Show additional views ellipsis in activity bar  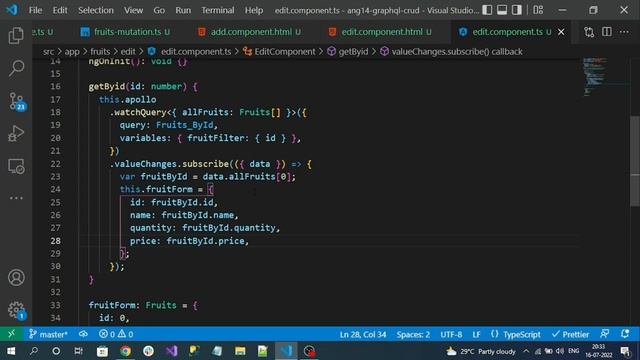(16, 198)
